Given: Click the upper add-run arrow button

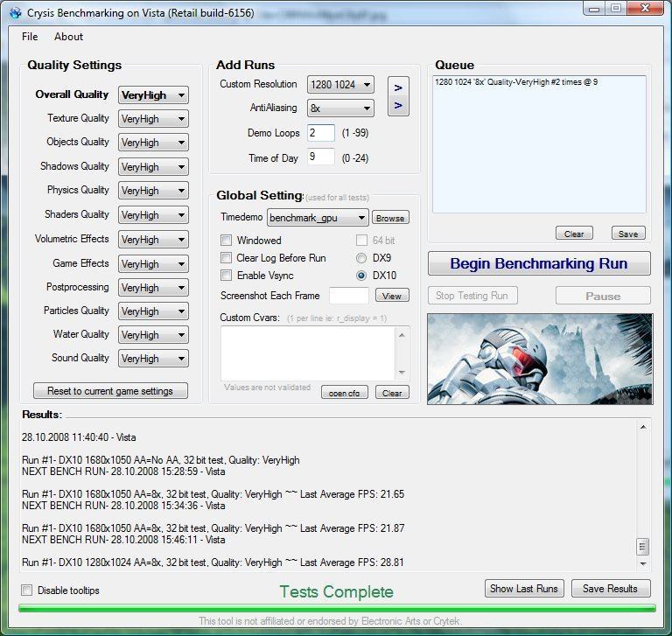Looking at the screenshot, I should click(x=398, y=87).
